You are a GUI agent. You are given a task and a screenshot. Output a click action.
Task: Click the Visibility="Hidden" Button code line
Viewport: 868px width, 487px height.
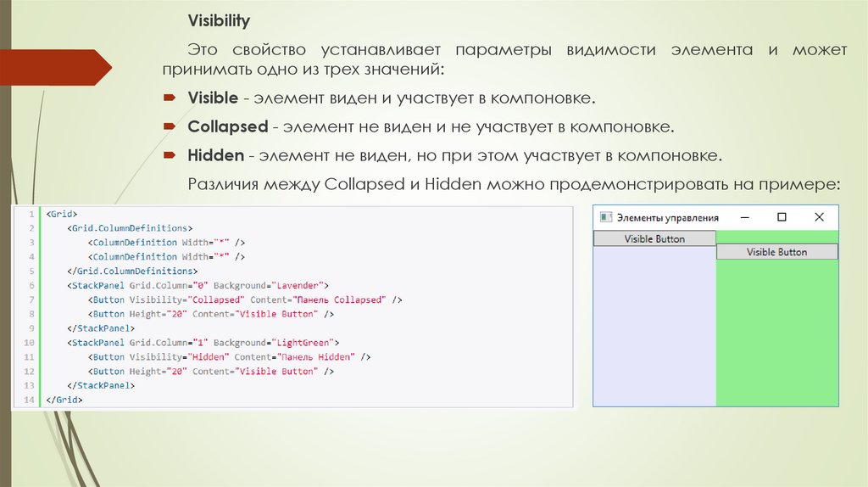click(x=229, y=357)
